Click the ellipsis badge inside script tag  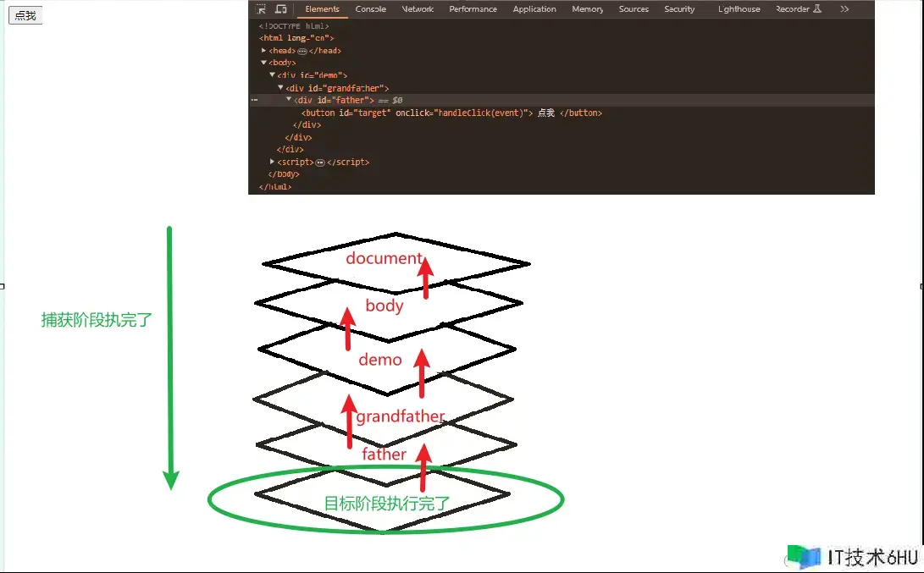pyautogui.click(x=320, y=163)
